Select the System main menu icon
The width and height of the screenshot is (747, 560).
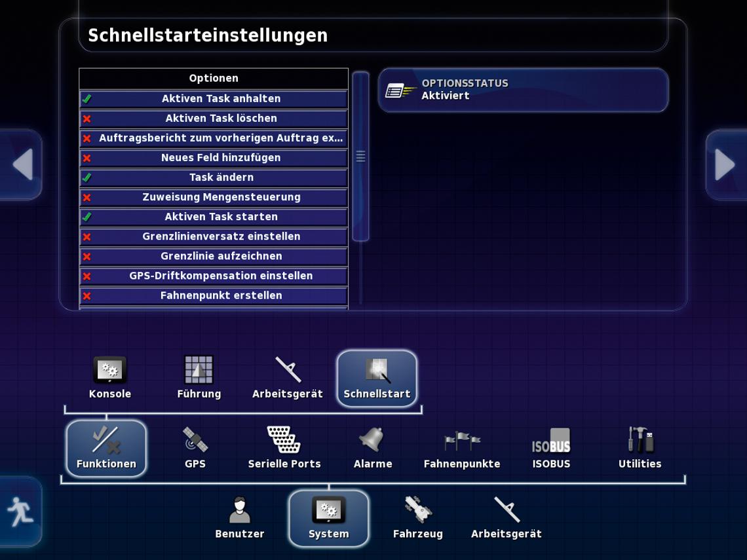329,519
